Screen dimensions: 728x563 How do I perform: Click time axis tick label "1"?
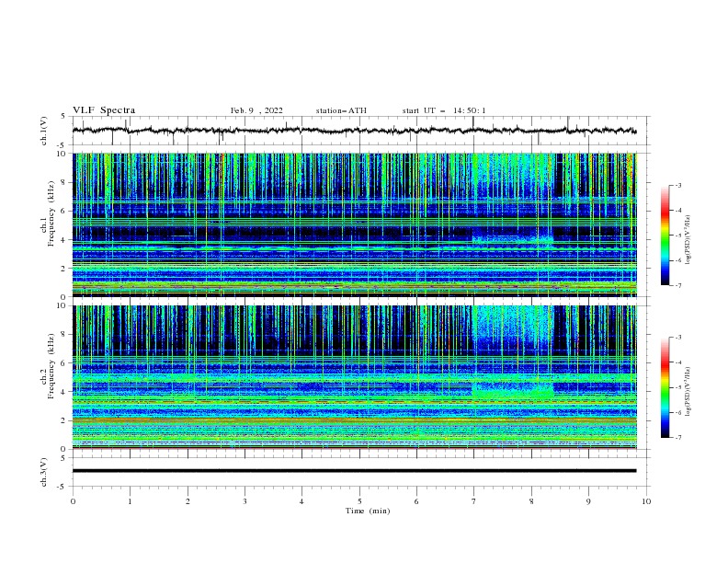tap(130, 501)
